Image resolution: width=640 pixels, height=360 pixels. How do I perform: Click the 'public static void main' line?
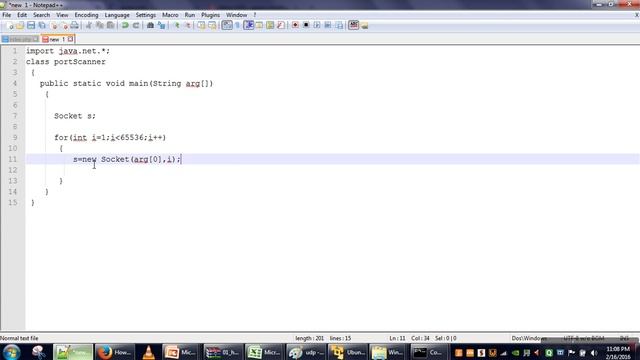click(x=127, y=83)
